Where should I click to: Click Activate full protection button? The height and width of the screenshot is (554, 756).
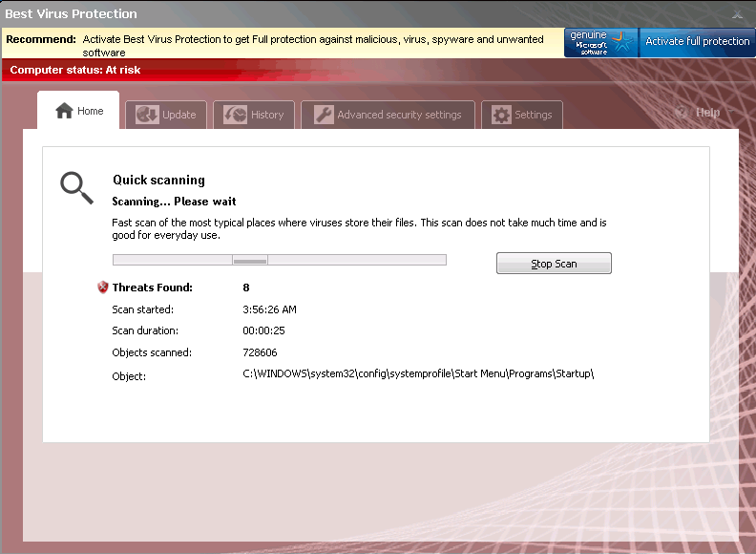697,42
